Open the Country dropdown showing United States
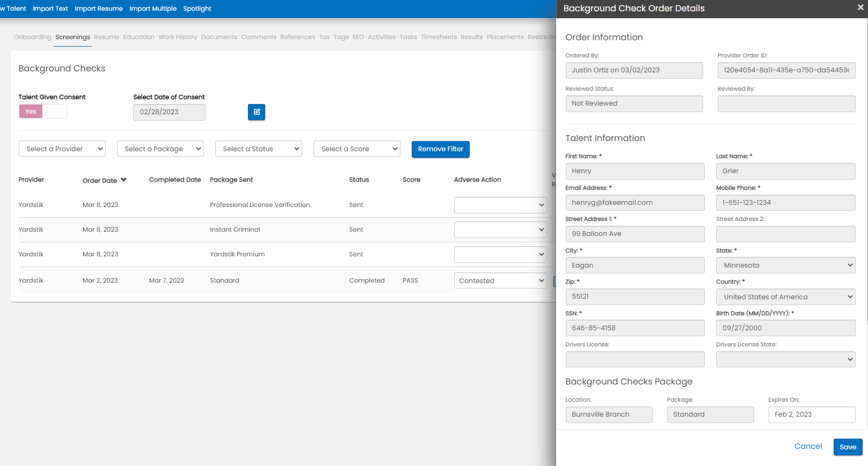The image size is (868, 466). [786, 297]
